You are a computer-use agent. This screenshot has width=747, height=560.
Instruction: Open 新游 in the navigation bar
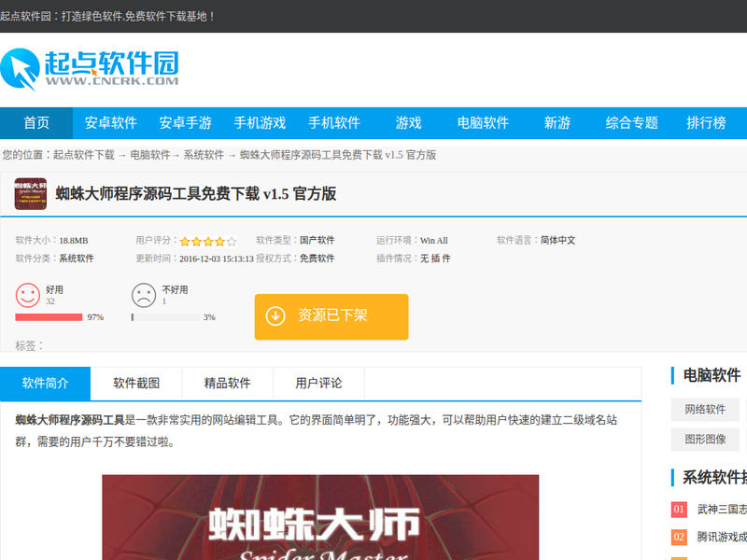557,123
